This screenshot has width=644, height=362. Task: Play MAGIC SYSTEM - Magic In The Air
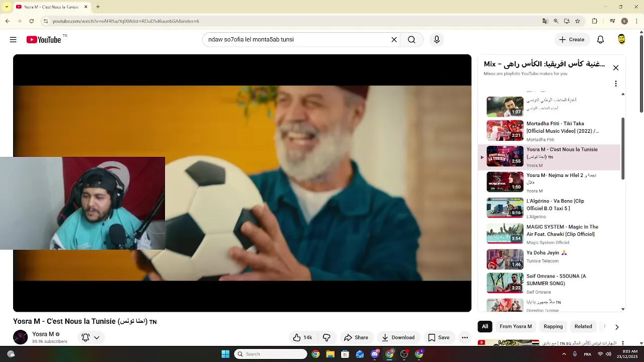click(x=549, y=233)
